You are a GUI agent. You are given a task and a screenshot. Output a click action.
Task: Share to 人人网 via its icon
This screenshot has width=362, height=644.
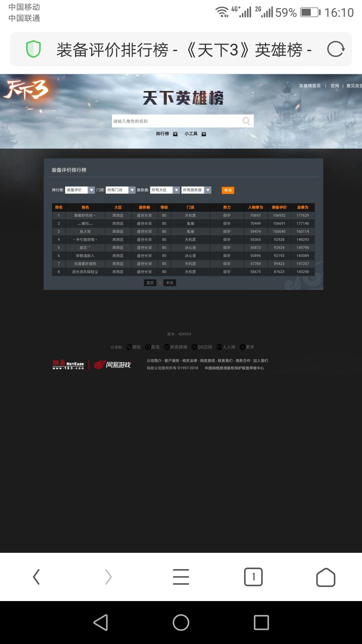(x=219, y=347)
